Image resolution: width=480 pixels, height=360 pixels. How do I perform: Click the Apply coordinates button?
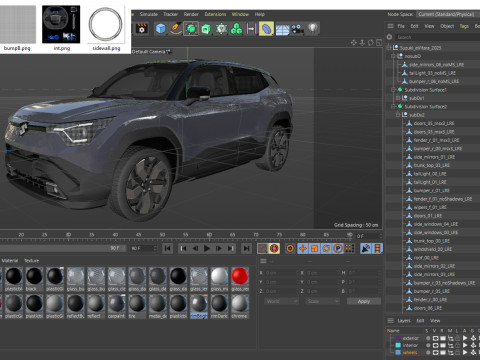pos(364,301)
